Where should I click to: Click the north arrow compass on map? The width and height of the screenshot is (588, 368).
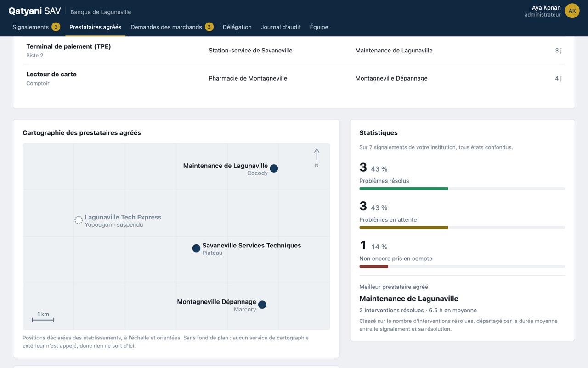pos(317,158)
